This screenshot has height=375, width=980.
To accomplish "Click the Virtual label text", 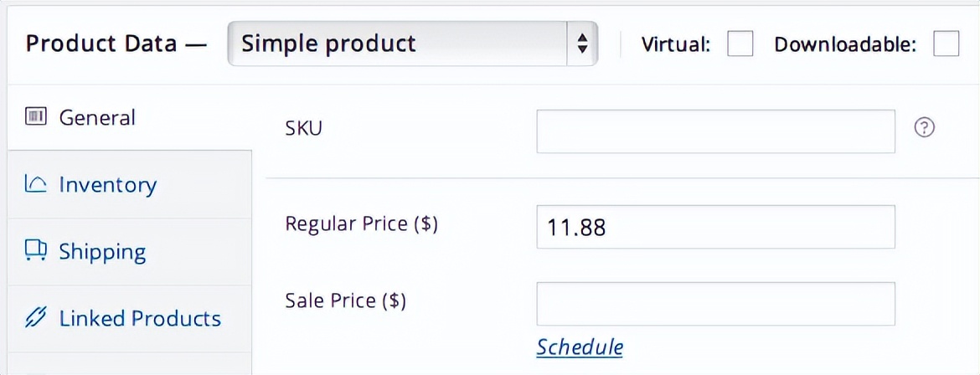I will (676, 44).
